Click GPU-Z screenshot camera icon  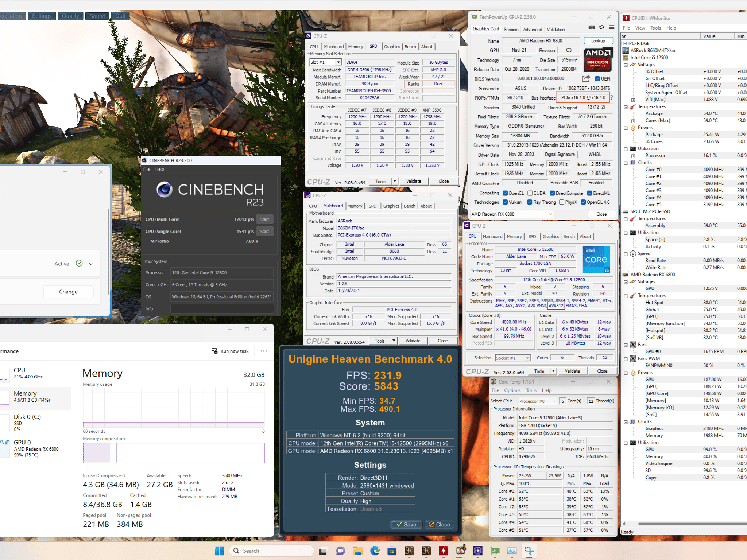tap(592, 28)
